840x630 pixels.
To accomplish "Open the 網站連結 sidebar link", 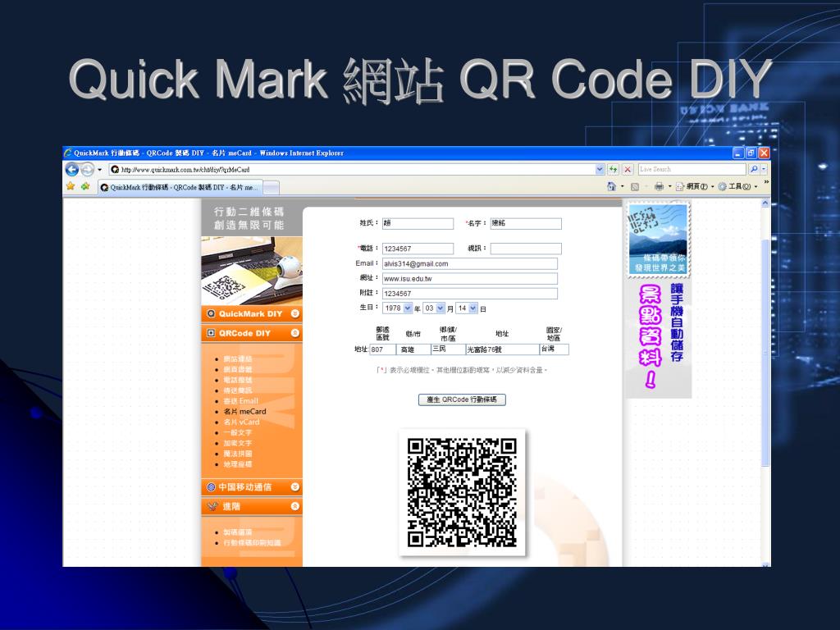I will point(237,359).
